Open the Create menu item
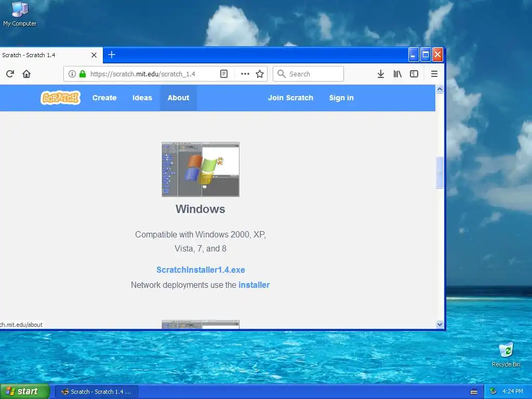532x399 pixels. (104, 98)
